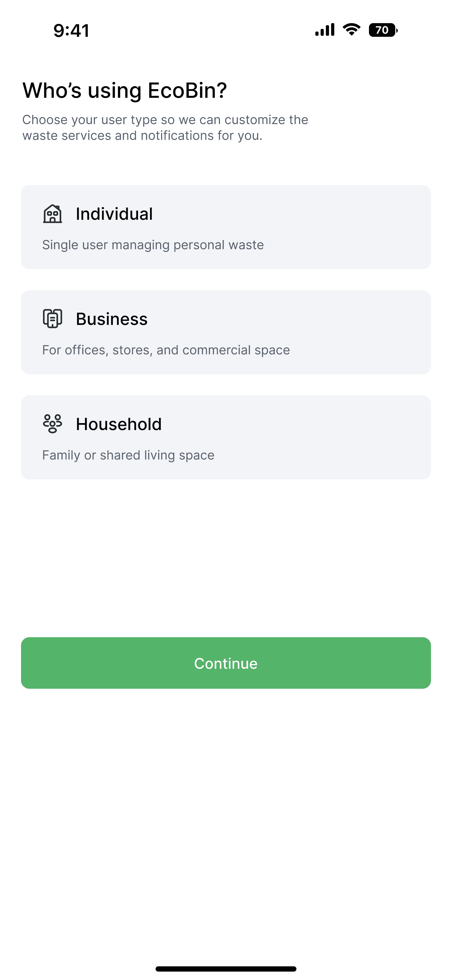
Task: Tap the home indicator bar at bottom
Action: pyautogui.click(x=226, y=969)
